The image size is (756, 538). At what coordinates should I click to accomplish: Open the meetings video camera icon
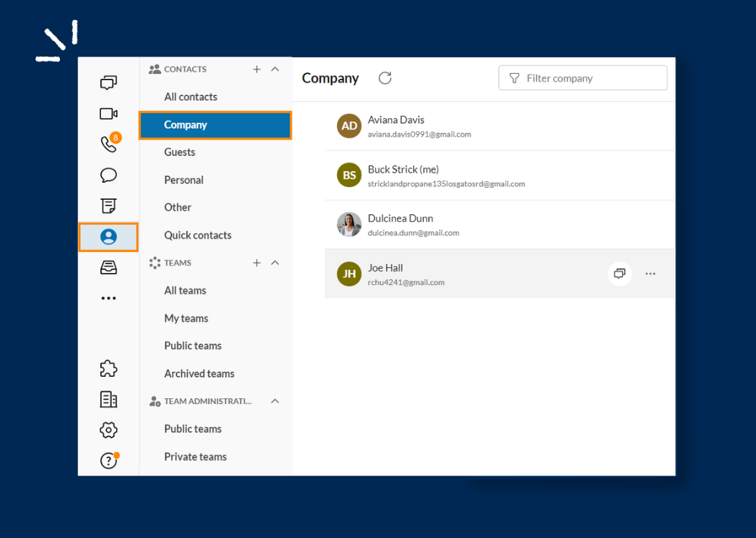(108, 114)
